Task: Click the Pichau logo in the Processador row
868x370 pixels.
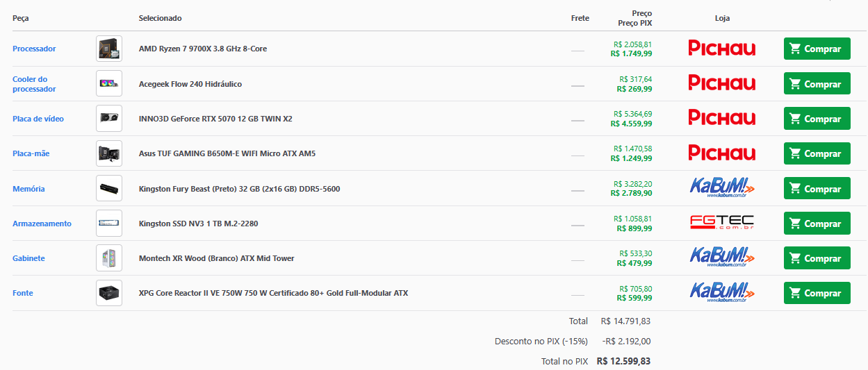Action: 721,48
